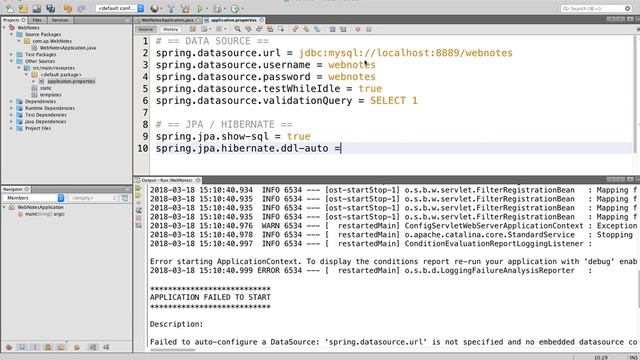Expand the Project Files node
Screen dimensions: 640x360
click(11, 128)
